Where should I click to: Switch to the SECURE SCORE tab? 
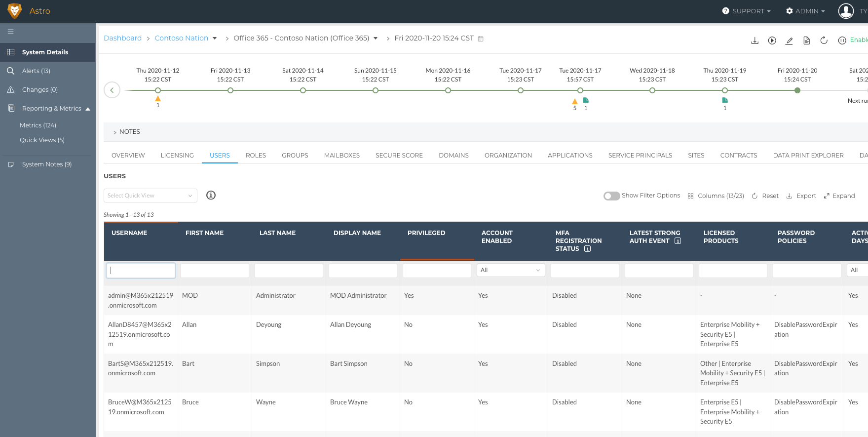[x=399, y=155]
